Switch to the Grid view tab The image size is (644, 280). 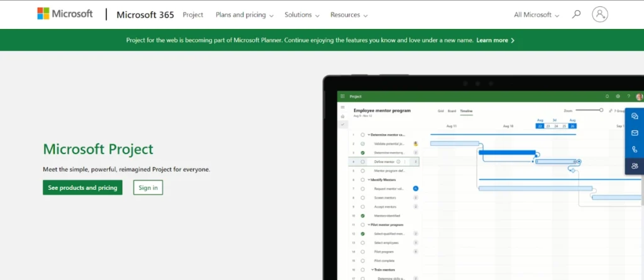click(441, 111)
